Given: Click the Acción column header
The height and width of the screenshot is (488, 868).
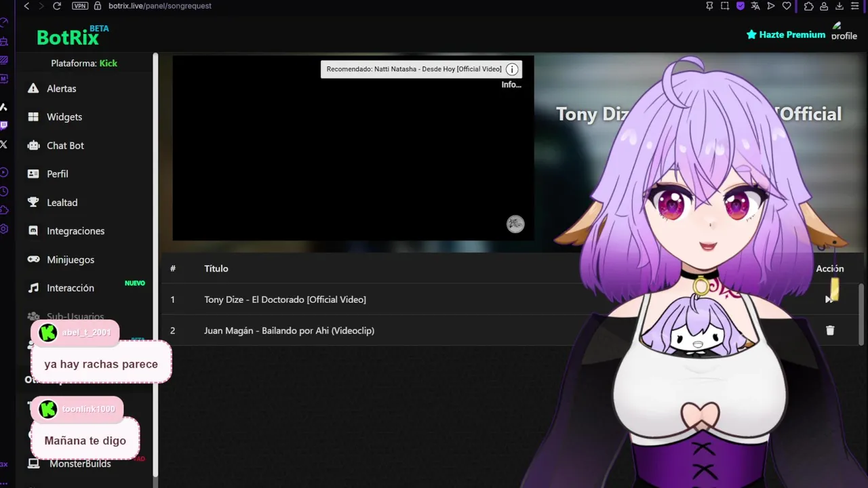Looking at the screenshot, I should coord(830,268).
